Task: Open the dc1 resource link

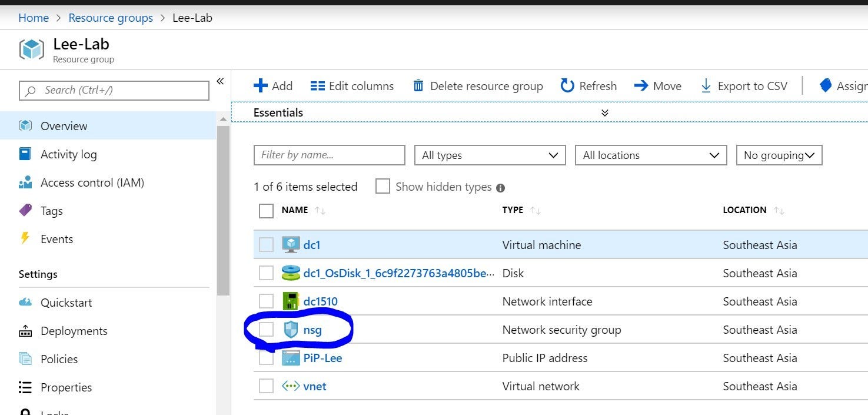Action: [312, 244]
